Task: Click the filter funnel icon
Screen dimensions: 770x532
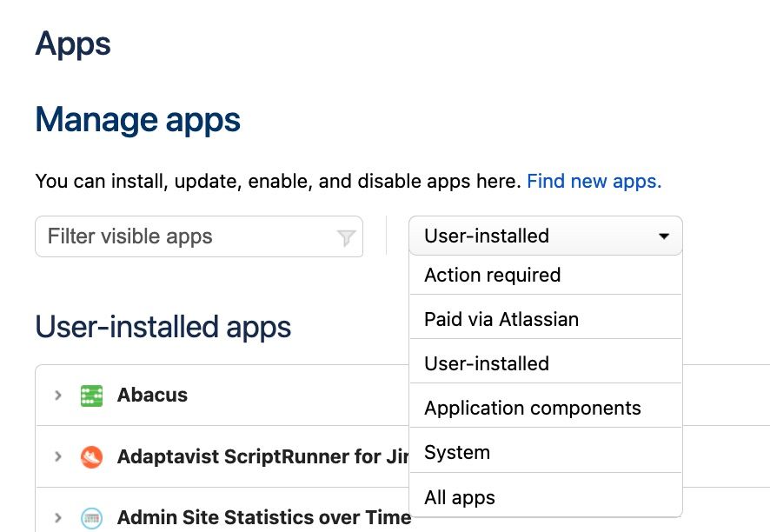Action: click(346, 236)
